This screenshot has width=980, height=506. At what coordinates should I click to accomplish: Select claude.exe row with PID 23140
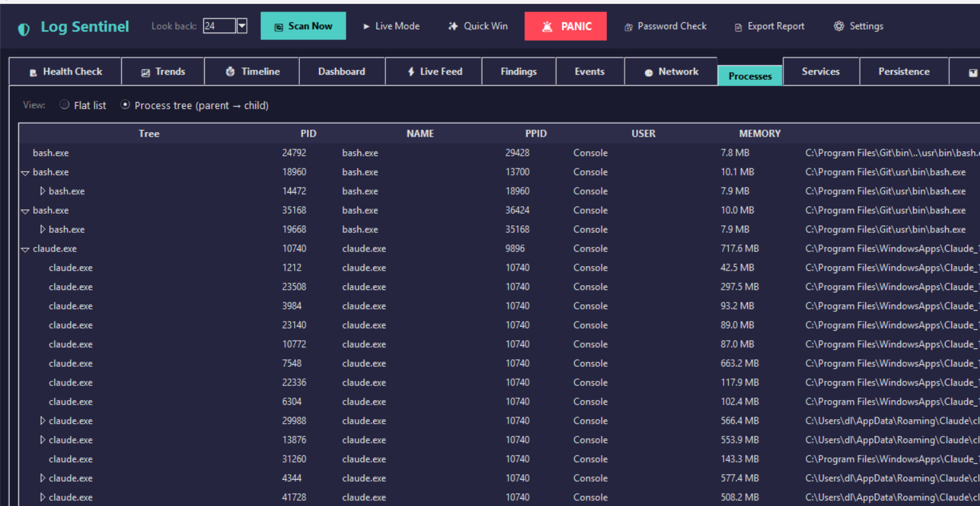point(499,325)
